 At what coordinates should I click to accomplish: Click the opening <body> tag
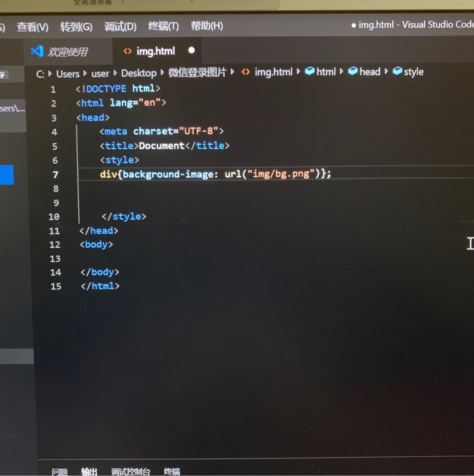point(96,245)
